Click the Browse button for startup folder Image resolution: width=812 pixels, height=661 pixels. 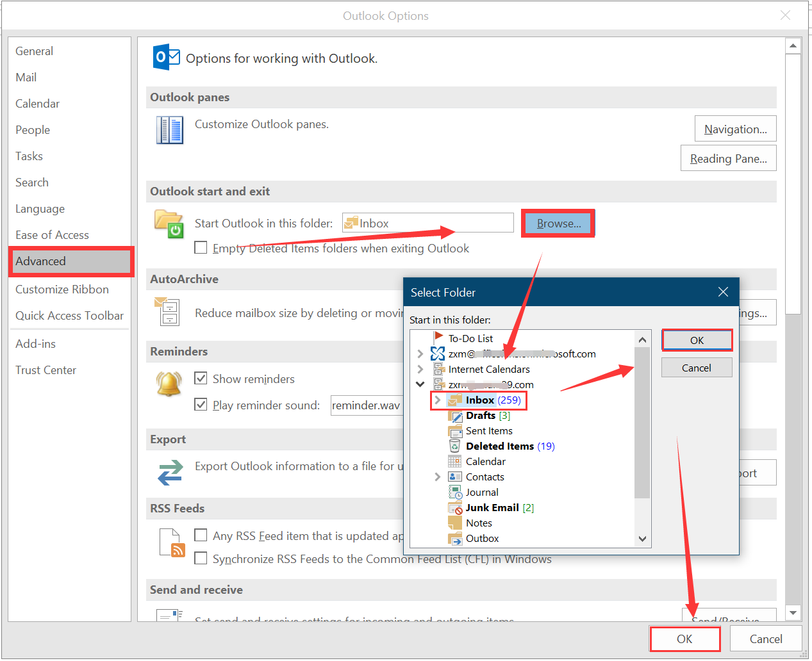pos(557,223)
